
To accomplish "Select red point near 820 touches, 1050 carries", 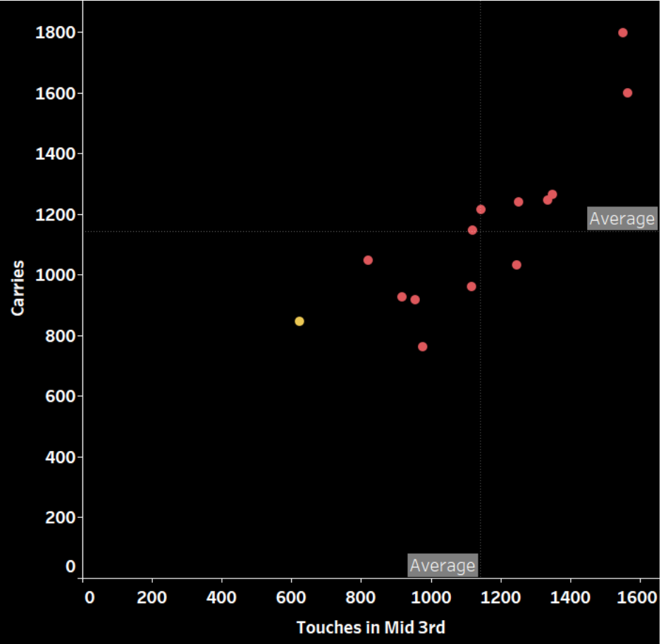I will (368, 261).
